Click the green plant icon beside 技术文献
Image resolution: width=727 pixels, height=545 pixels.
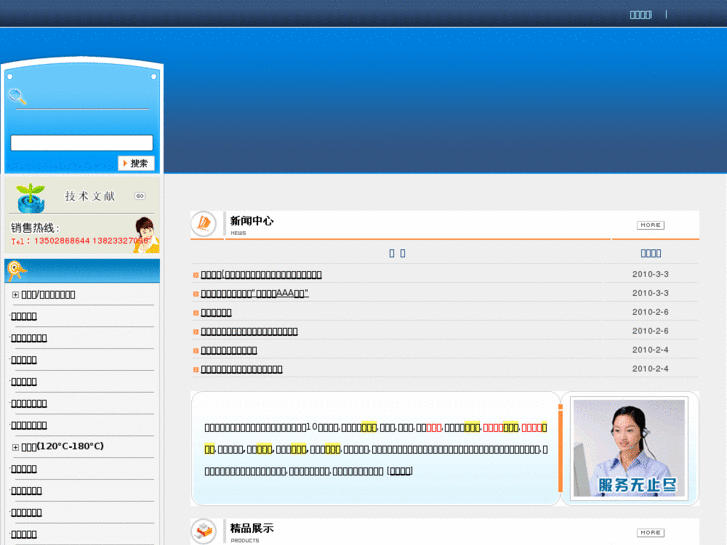tap(31, 198)
